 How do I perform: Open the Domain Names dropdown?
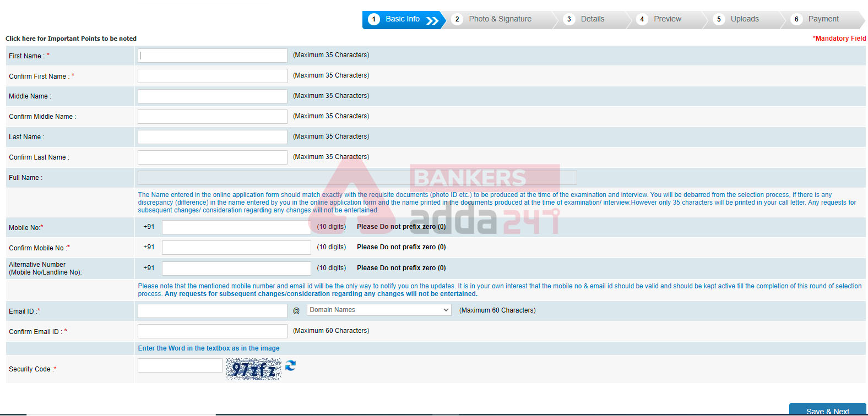click(379, 310)
